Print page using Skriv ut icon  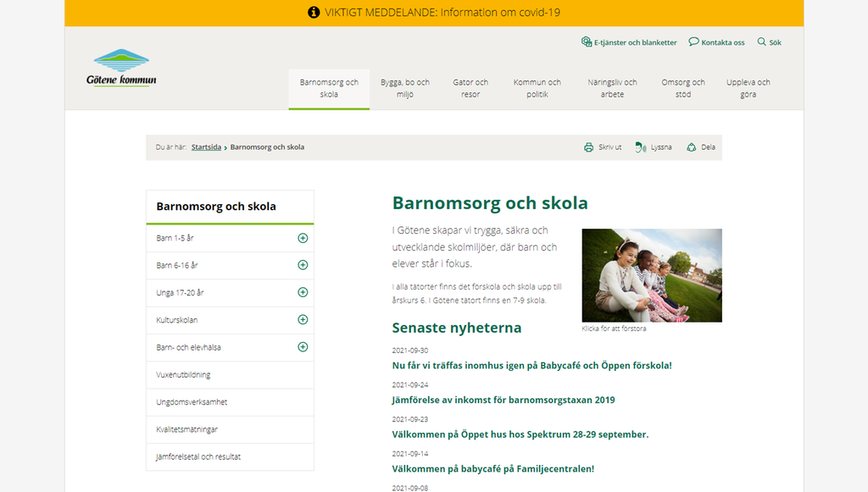(x=588, y=147)
